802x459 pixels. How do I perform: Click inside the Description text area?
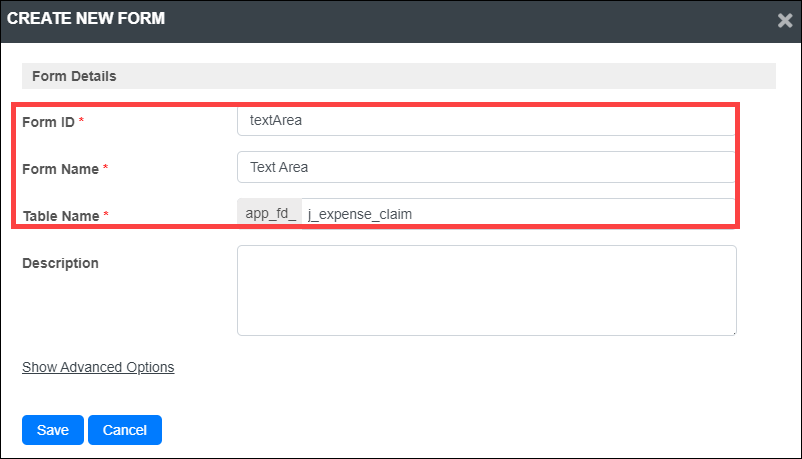486,291
